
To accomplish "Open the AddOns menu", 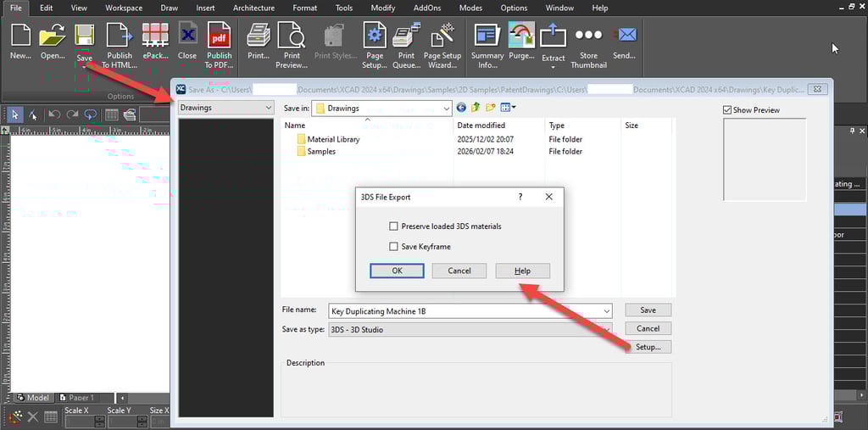I will [x=427, y=8].
